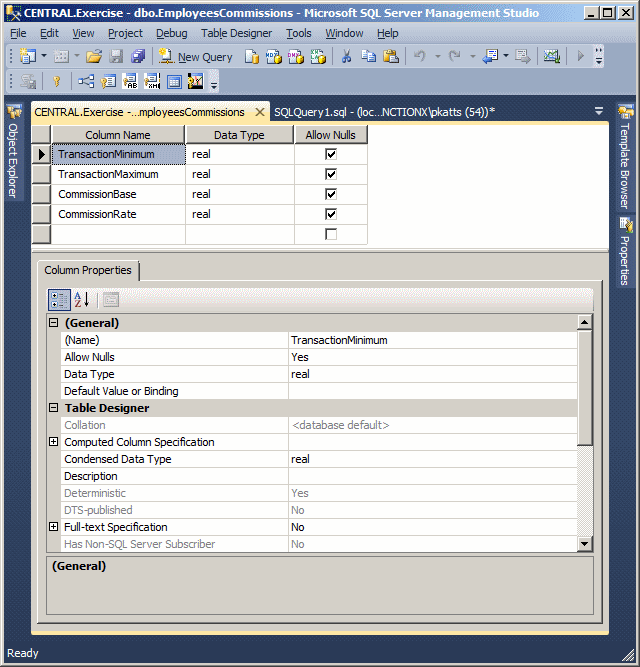Expand Full-text Specification
Viewport: 640px width, 667px height.
point(54,527)
